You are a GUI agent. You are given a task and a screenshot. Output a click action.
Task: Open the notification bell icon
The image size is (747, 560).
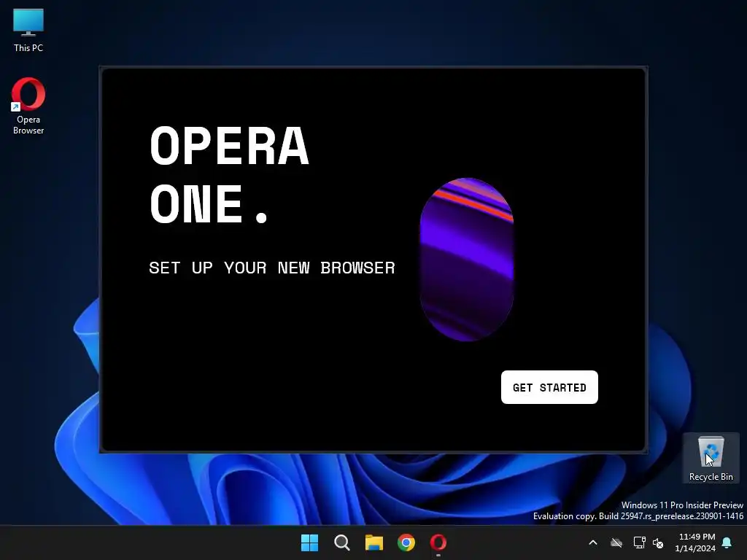(727, 542)
